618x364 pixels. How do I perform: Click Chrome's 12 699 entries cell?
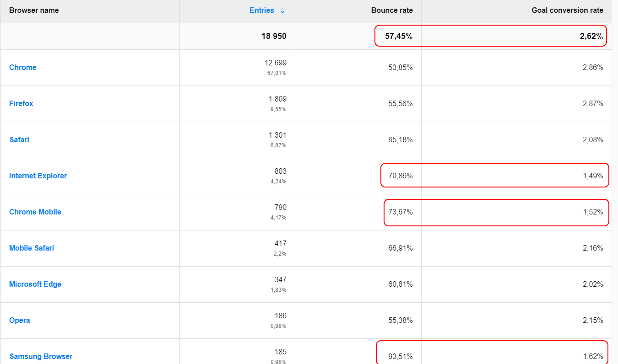click(x=276, y=63)
